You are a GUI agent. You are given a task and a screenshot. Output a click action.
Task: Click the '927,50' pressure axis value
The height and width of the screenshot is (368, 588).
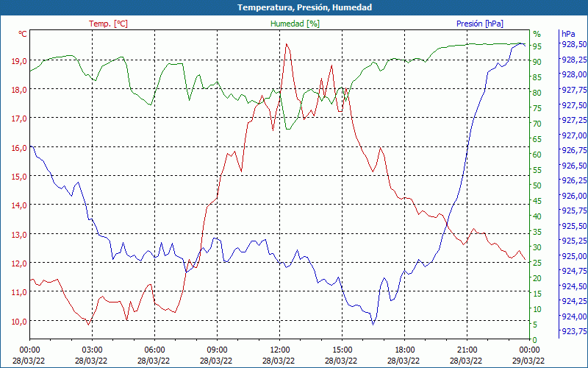574,105
